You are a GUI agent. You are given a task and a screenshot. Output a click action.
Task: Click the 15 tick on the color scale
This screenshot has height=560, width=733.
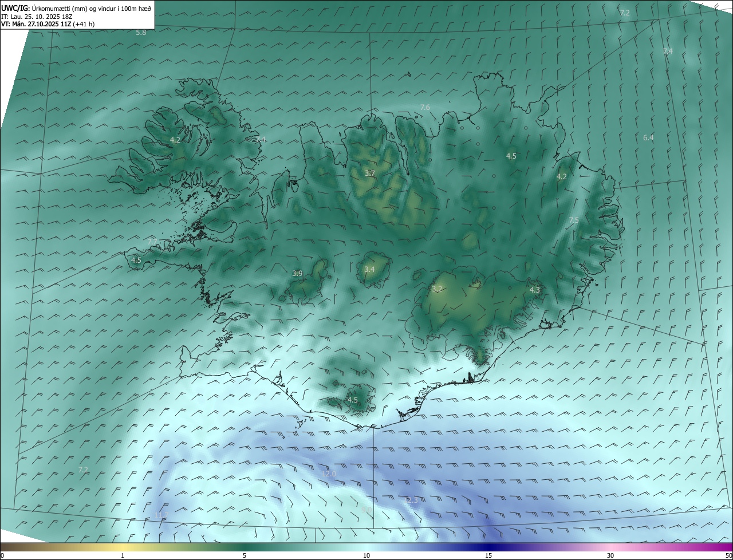488,555
